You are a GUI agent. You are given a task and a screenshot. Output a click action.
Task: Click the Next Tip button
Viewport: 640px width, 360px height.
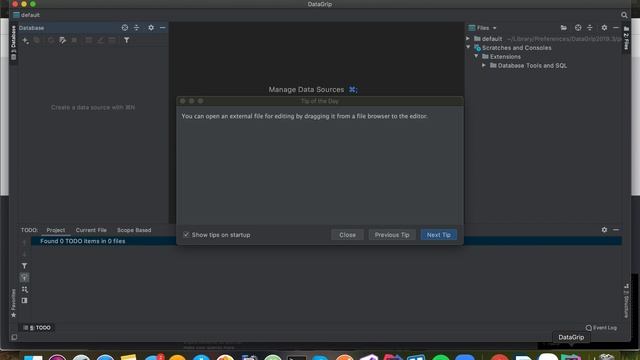click(x=439, y=235)
